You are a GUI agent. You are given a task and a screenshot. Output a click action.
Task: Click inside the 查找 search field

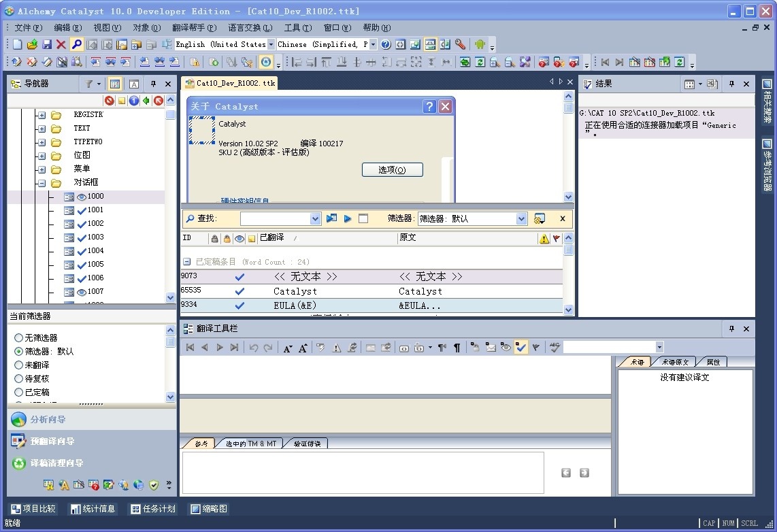275,218
